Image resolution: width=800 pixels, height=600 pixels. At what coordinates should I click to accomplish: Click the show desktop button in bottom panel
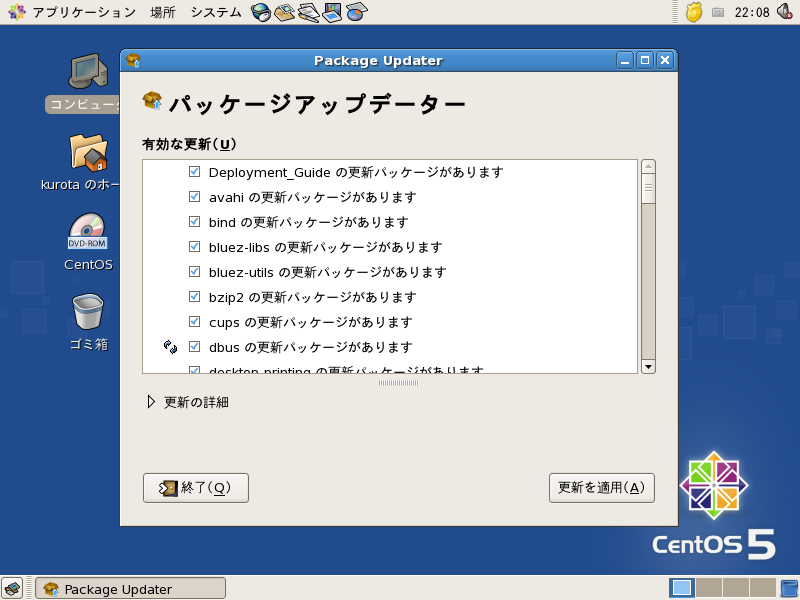point(12,589)
